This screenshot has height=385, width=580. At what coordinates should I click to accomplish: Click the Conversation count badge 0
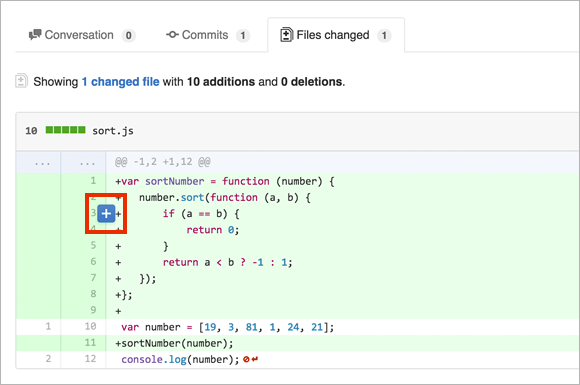[128, 36]
